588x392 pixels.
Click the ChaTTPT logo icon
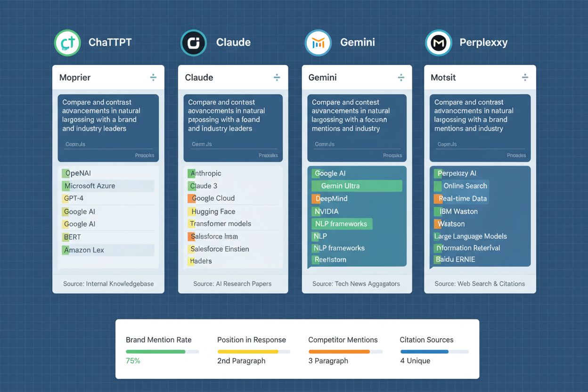[x=67, y=42]
